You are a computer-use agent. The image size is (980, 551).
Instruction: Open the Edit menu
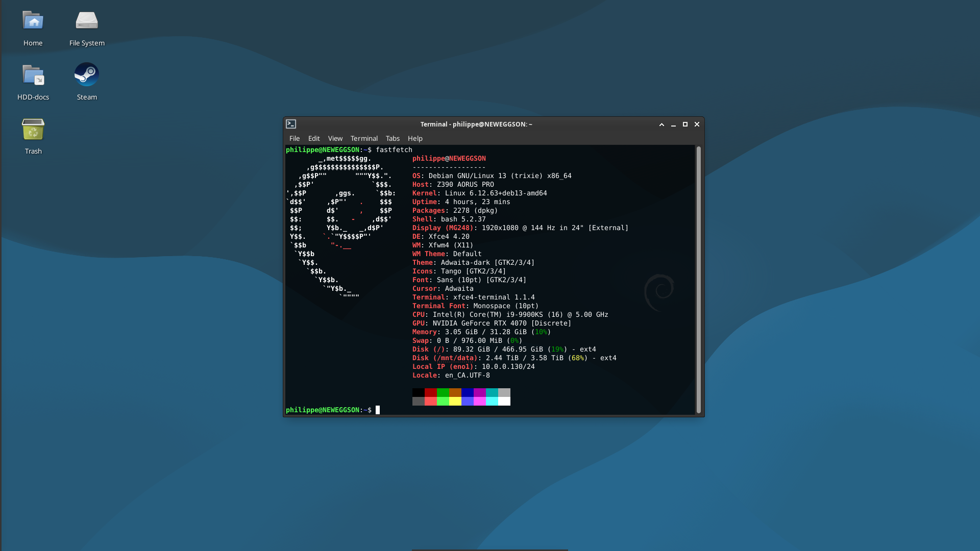314,138
